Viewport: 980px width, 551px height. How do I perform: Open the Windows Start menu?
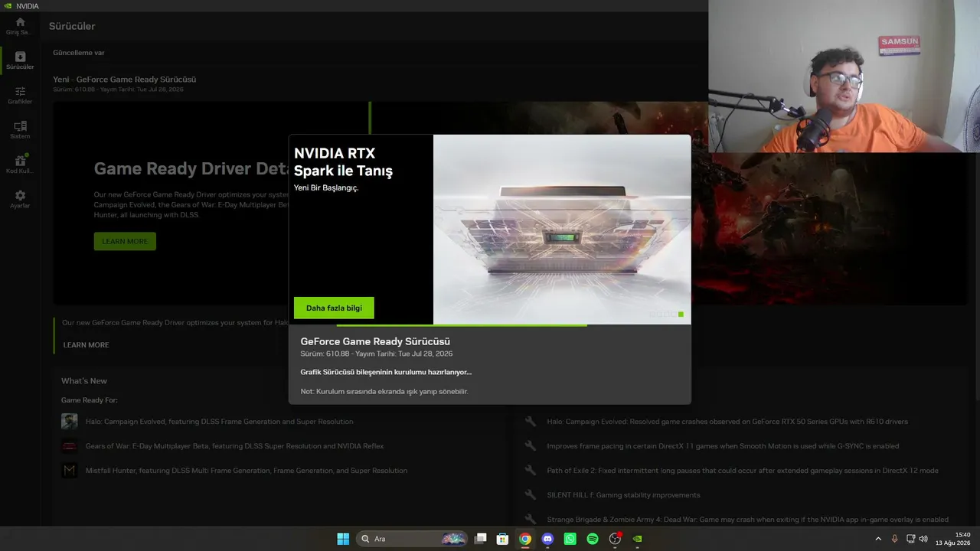[343, 539]
